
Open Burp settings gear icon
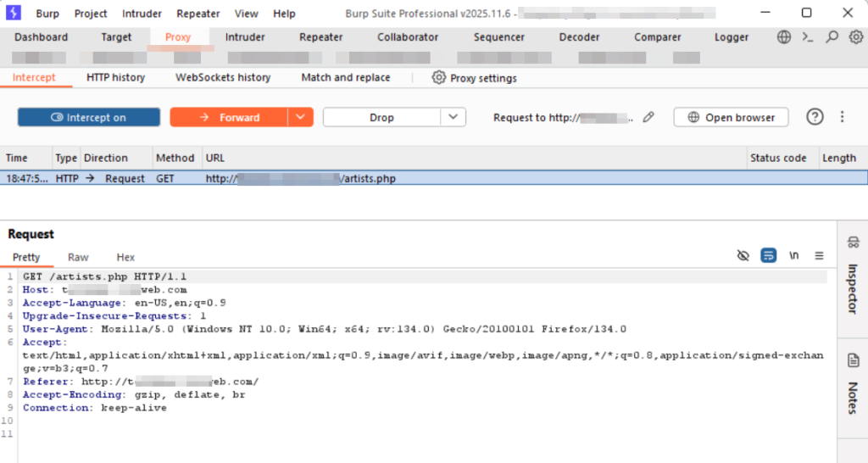856,37
